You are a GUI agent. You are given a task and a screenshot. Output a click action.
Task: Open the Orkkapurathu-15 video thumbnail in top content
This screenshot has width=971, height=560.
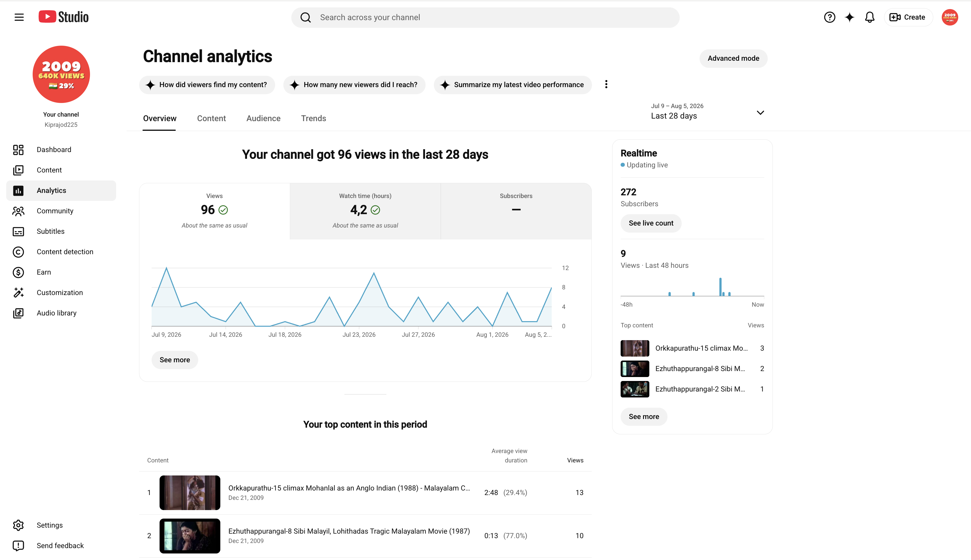coord(190,492)
